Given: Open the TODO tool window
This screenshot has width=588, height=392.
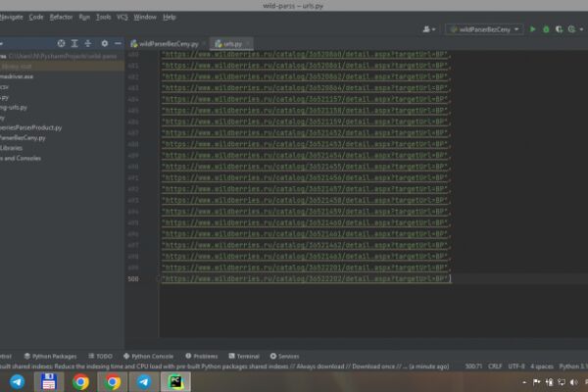Looking at the screenshot, I should [100, 356].
